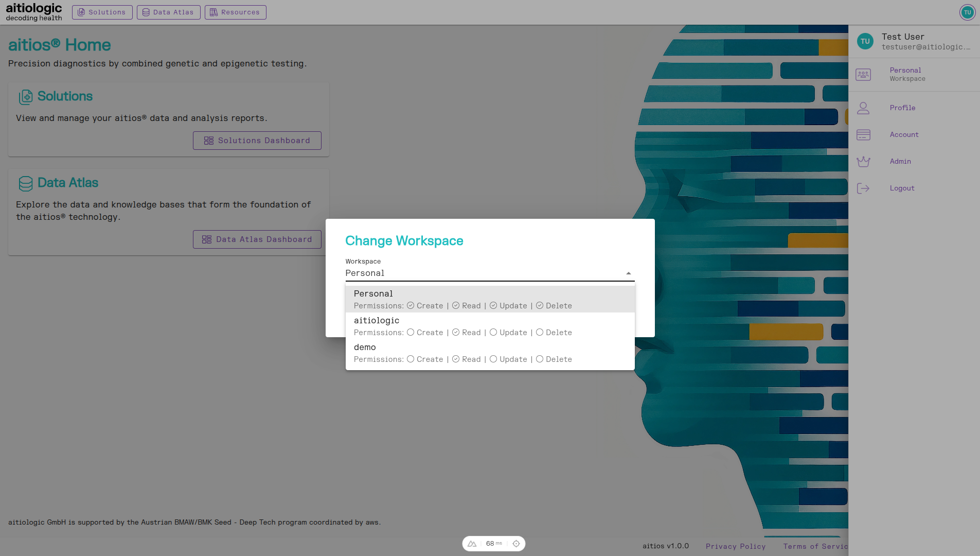Open the Resources menu in top bar
Screen dimensions: 980x556
tap(235, 12)
